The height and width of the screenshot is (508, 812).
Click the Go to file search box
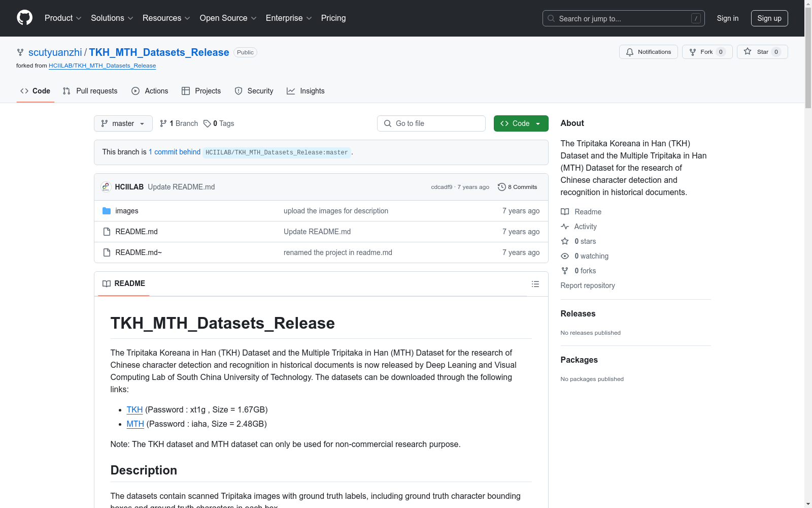point(431,123)
